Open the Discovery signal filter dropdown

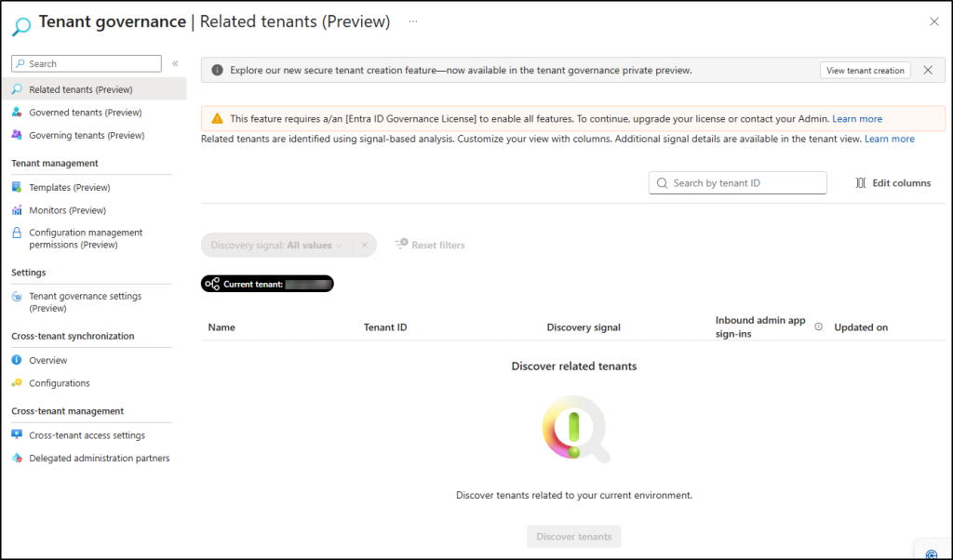click(x=276, y=245)
